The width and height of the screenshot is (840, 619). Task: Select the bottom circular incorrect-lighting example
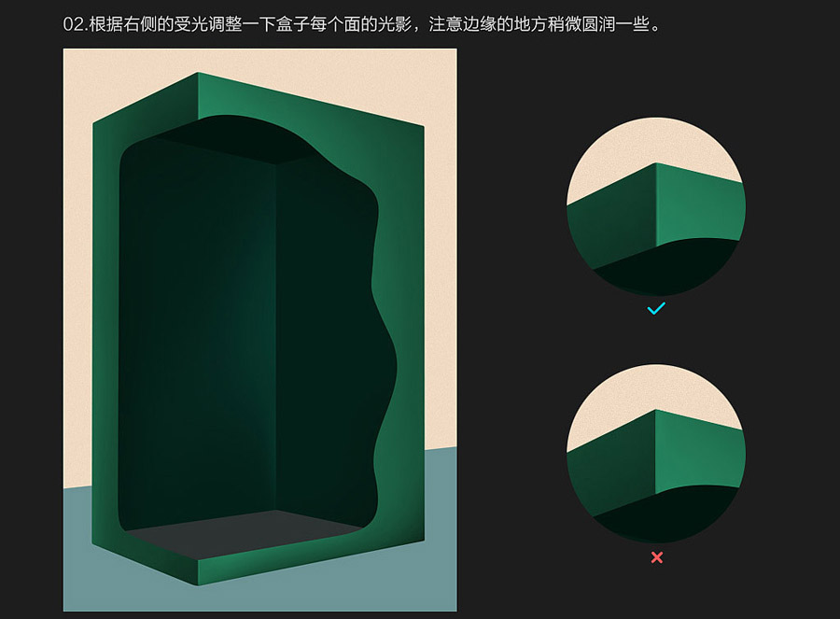coord(654,455)
